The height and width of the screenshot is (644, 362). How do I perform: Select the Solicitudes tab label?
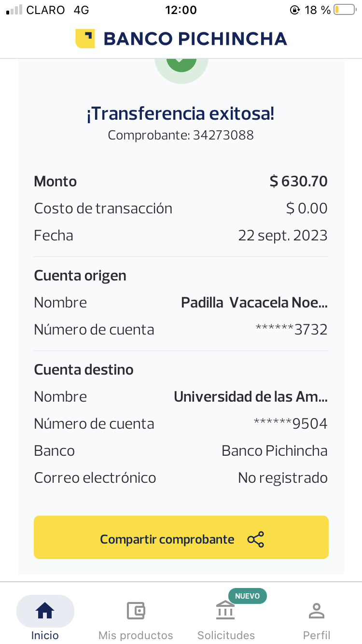pyautogui.click(x=226, y=635)
